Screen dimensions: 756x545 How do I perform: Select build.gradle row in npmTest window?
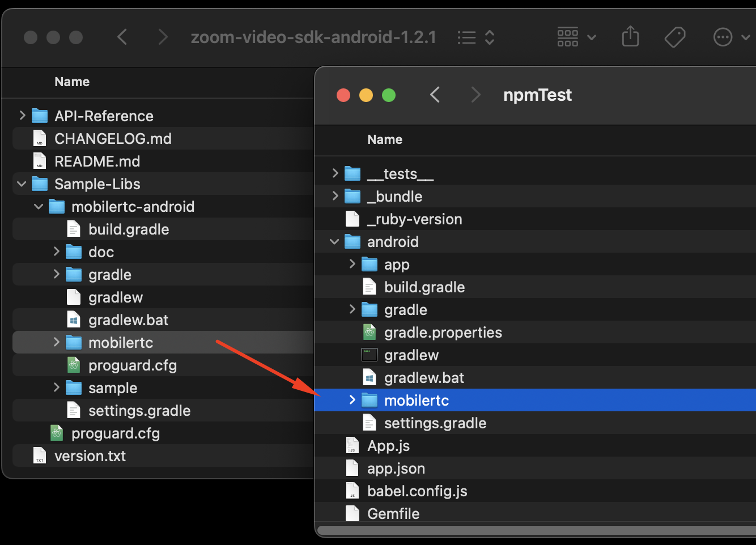pos(535,287)
